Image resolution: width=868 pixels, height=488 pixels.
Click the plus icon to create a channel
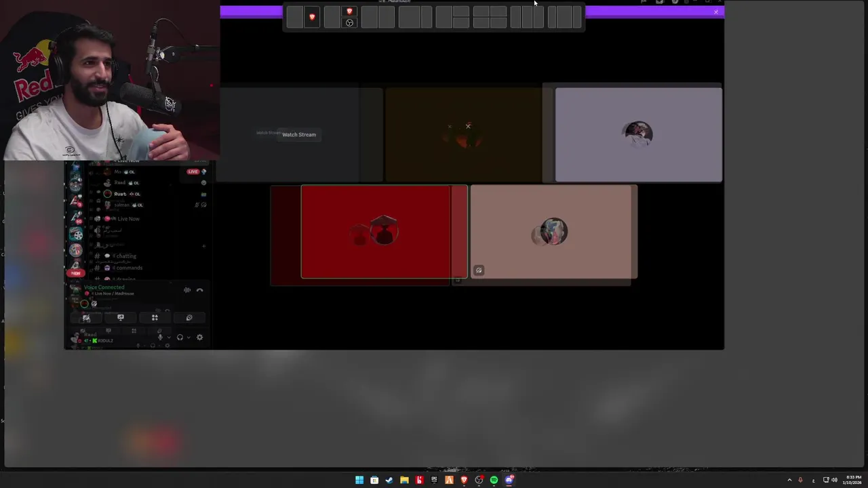pos(203,245)
